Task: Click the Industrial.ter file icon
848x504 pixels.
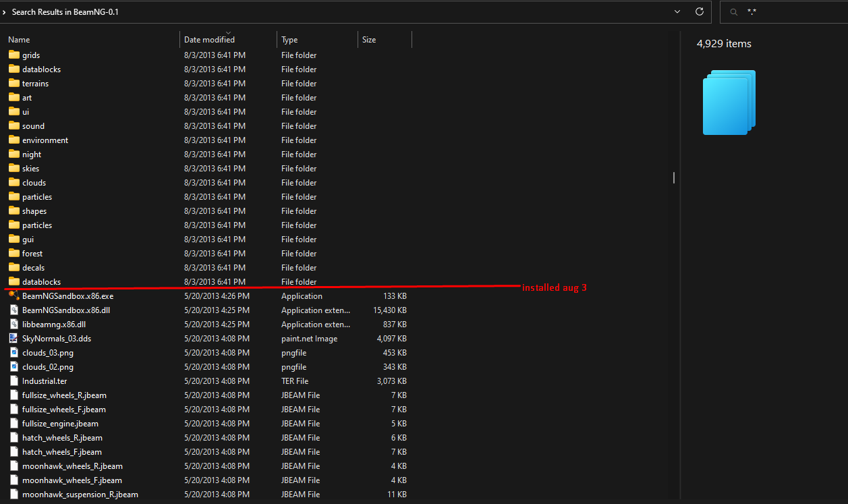Action: [14, 381]
